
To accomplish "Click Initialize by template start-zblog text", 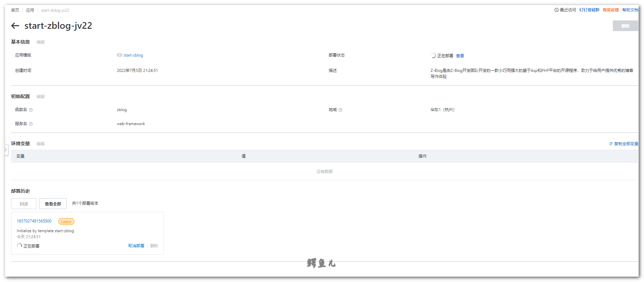I will [45, 231].
